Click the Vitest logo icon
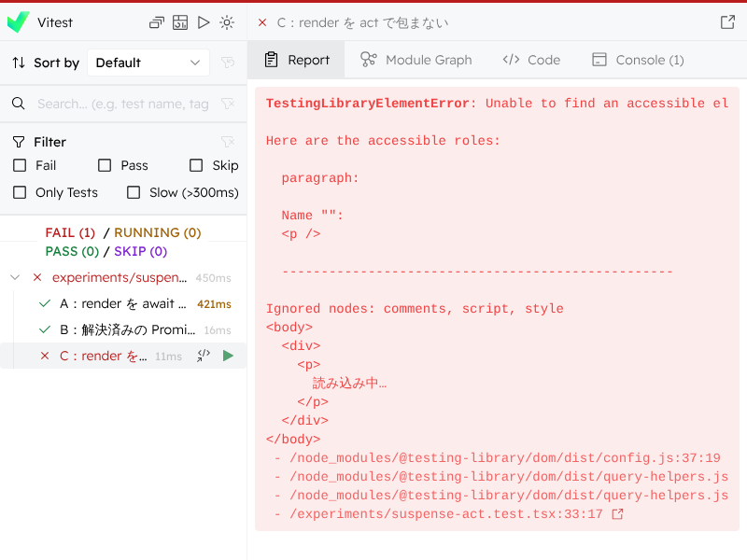This screenshot has width=747, height=560. point(18,21)
